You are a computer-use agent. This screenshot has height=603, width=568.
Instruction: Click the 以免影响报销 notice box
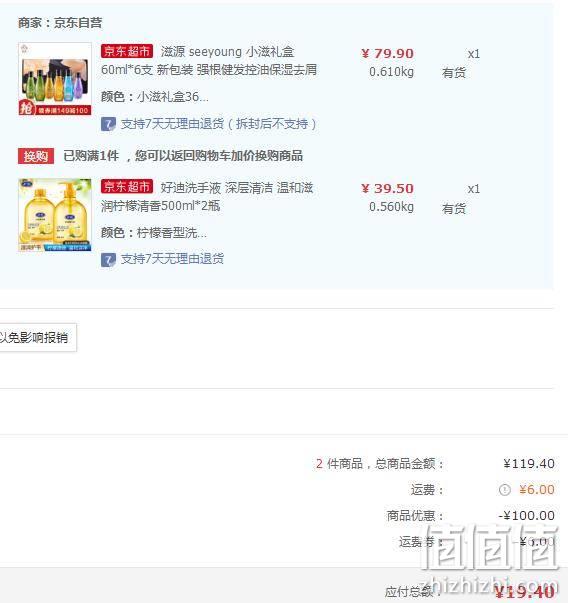pos(37,338)
